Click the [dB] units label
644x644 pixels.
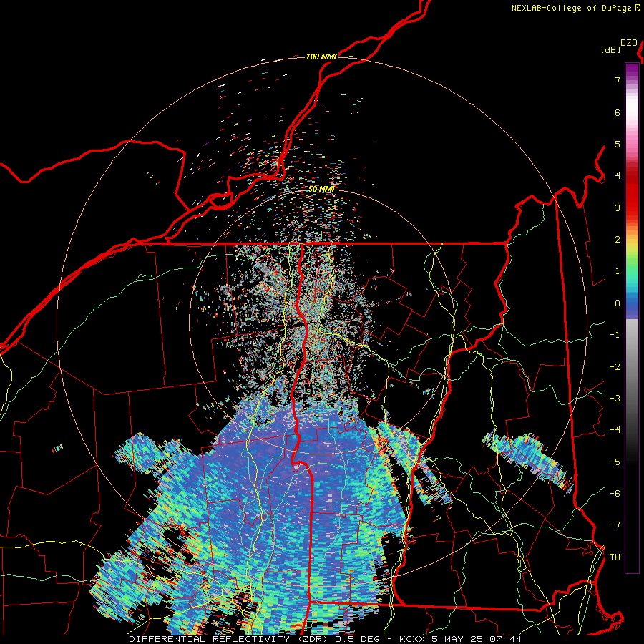click(x=610, y=49)
